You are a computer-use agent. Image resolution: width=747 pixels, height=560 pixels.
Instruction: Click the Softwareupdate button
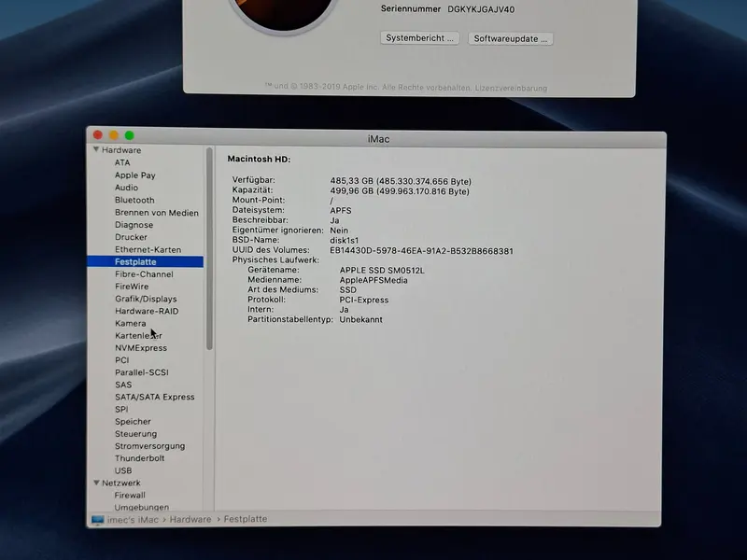pos(511,38)
